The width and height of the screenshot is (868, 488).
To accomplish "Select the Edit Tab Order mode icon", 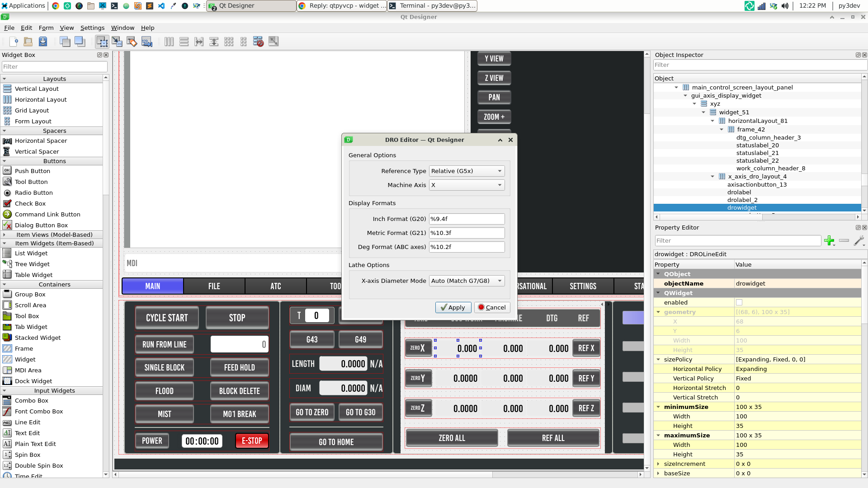I will click(x=147, y=42).
